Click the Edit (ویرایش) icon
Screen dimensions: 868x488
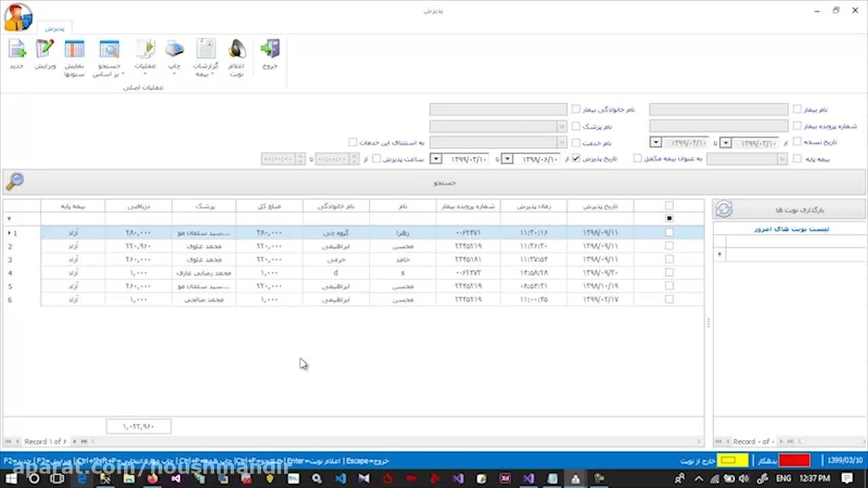pyautogui.click(x=45, y=50)
